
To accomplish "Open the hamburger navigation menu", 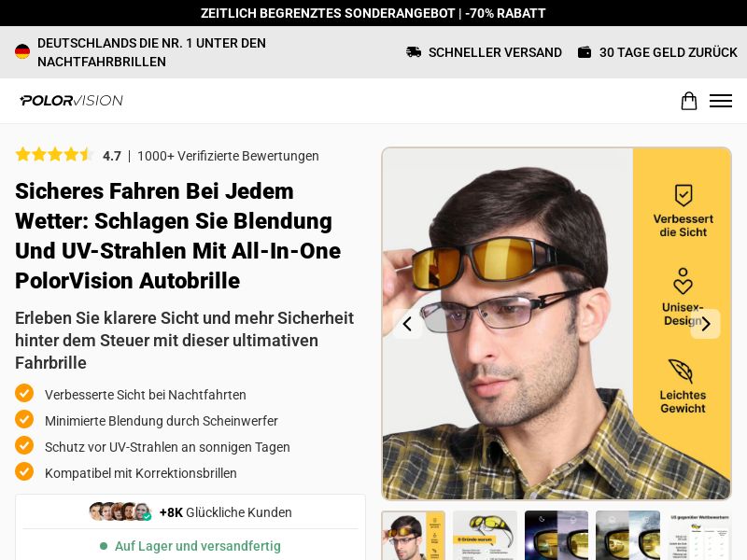I will pos(720,101).
